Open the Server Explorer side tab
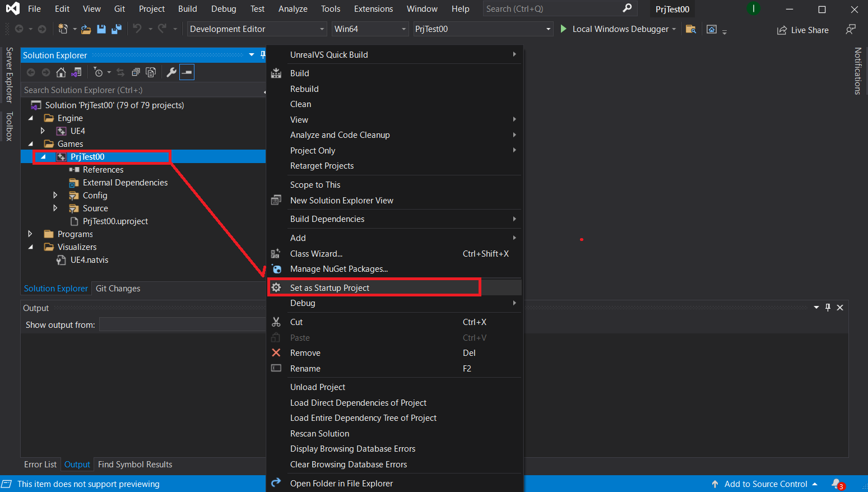 (10, 75)
